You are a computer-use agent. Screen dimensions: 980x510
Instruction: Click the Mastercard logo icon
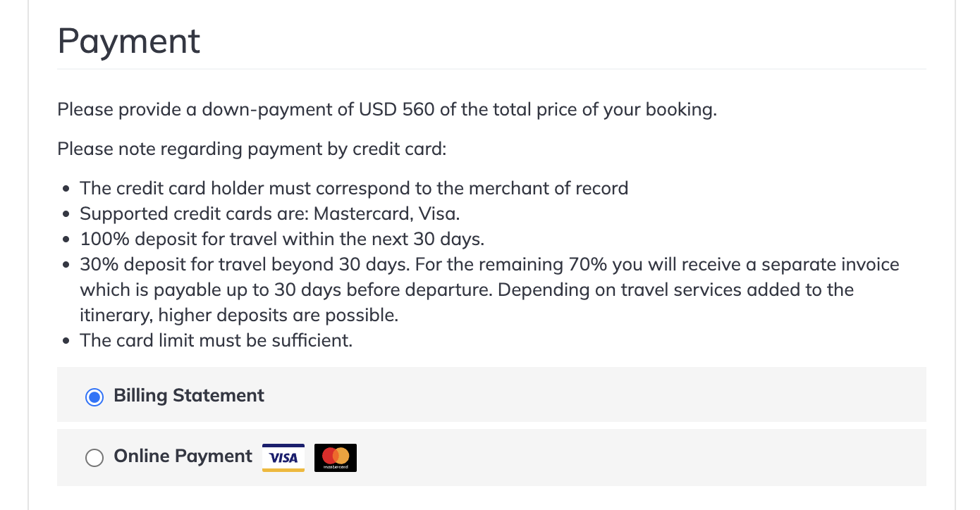pyautogui.click(x=336, y=457)
